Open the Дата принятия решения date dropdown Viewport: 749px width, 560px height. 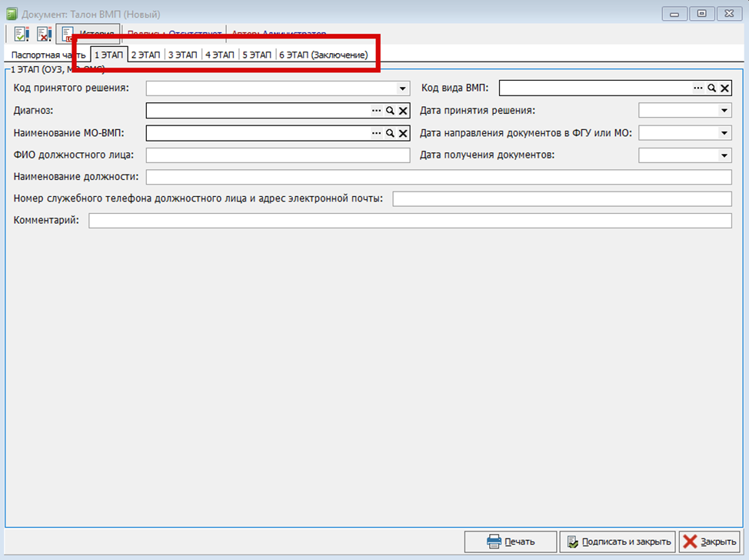point(724,111)
